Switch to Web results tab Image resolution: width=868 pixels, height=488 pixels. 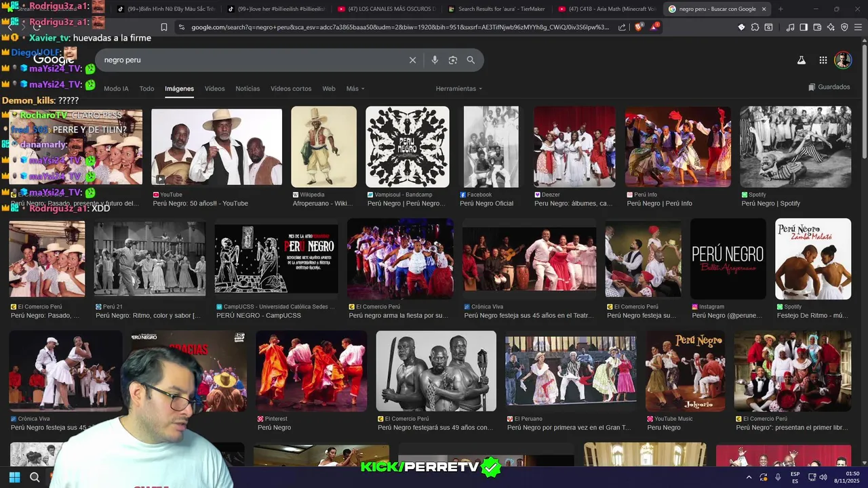click(x=329, y=89)
